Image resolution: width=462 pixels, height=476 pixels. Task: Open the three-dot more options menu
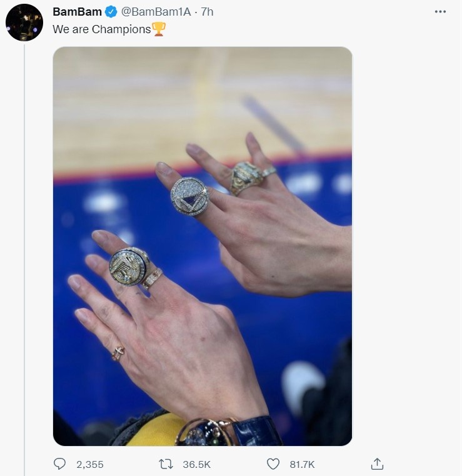pyautogui.click(x=440, y=11)
